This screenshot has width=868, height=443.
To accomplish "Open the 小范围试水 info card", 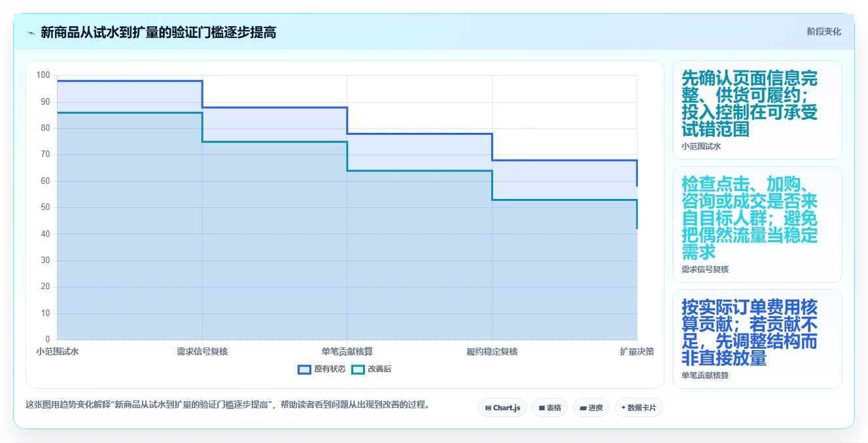I will point(757,110).
